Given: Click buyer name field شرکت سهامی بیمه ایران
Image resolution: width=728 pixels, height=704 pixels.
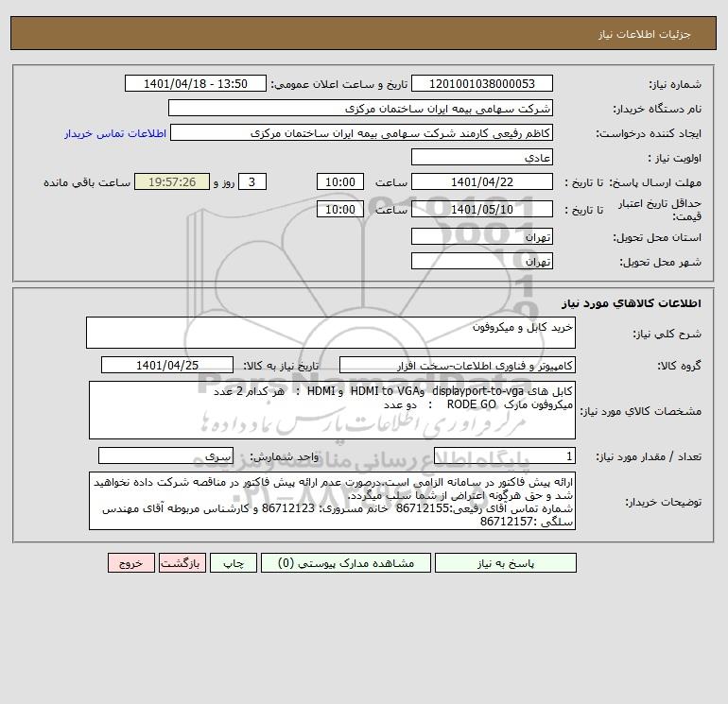Looking at the screenshot, I should coord(360,108).
